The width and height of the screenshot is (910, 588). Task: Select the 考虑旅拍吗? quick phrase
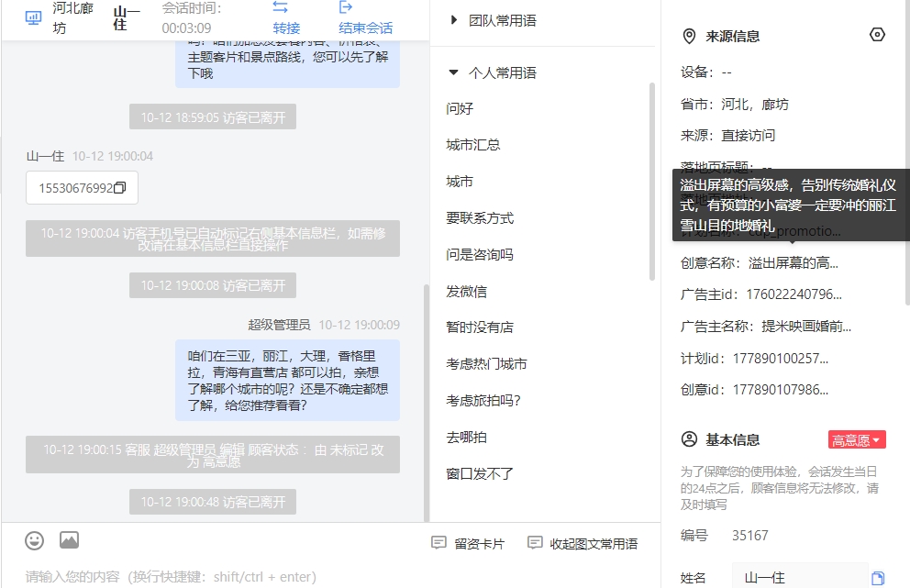click(x=483, y=400)
